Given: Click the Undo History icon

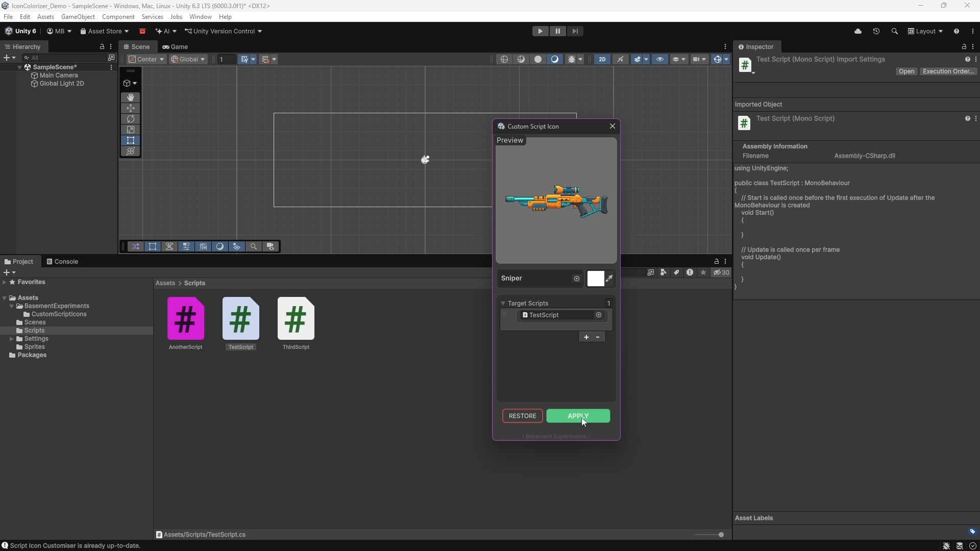Looking at the screenshot, I should (x=876, y=31).
